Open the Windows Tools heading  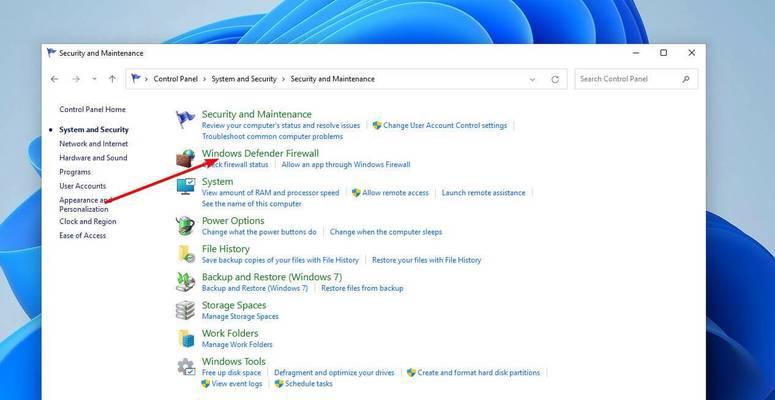tap(234, 361)
